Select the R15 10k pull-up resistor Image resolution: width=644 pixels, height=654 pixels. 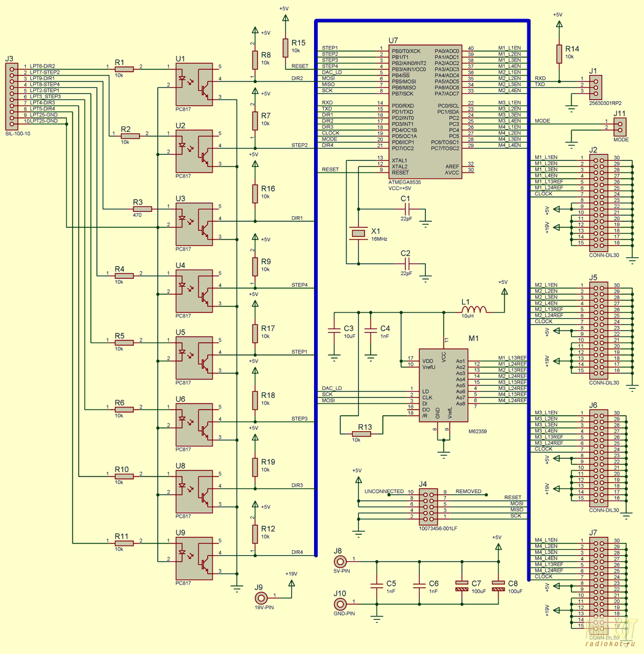point(286,48)
